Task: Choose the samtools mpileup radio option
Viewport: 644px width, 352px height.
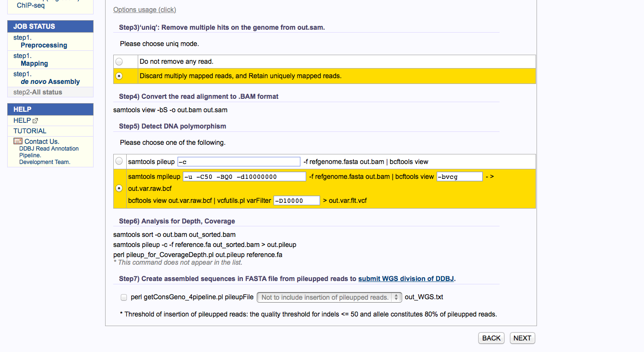Action: (x=119, y=188)
